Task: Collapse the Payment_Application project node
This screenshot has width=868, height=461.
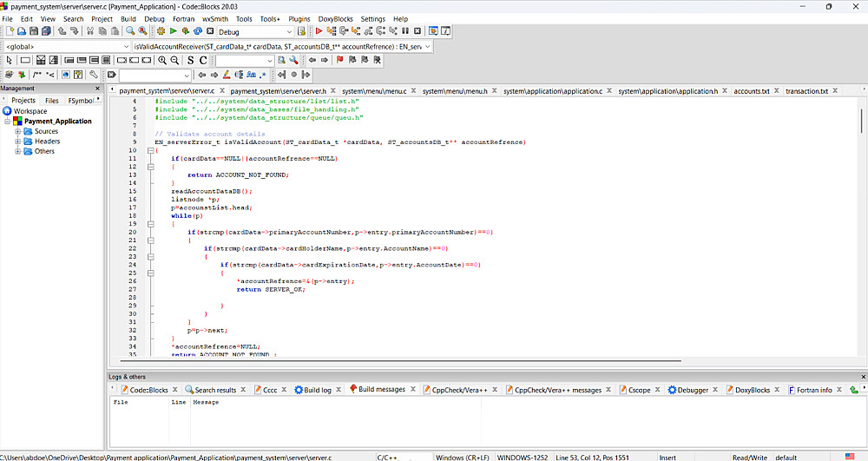Action: tap(7, 122)
